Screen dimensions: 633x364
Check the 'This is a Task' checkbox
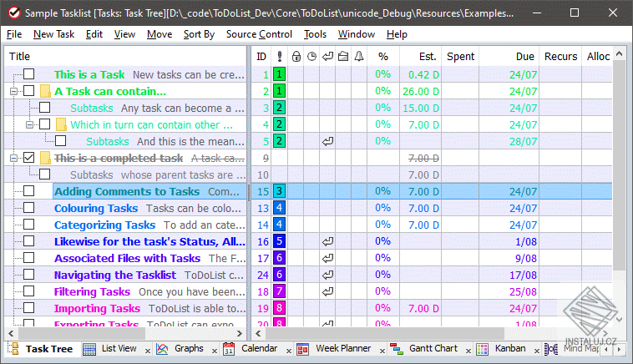click(28, 74)
